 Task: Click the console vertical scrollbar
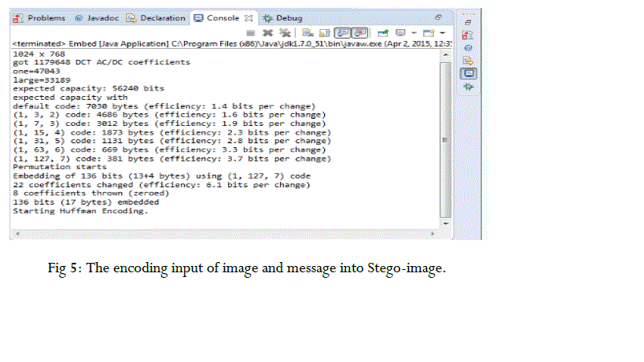click(x=446, y=139)
